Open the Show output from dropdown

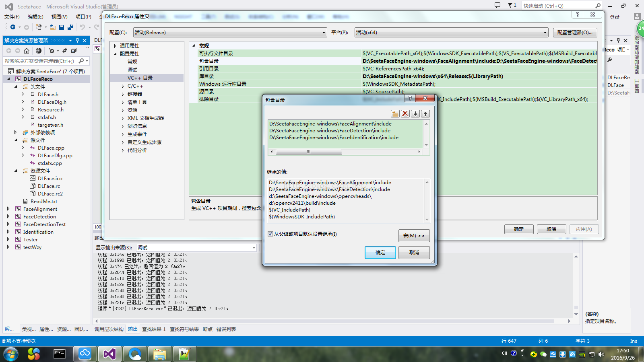coord(196,247)
